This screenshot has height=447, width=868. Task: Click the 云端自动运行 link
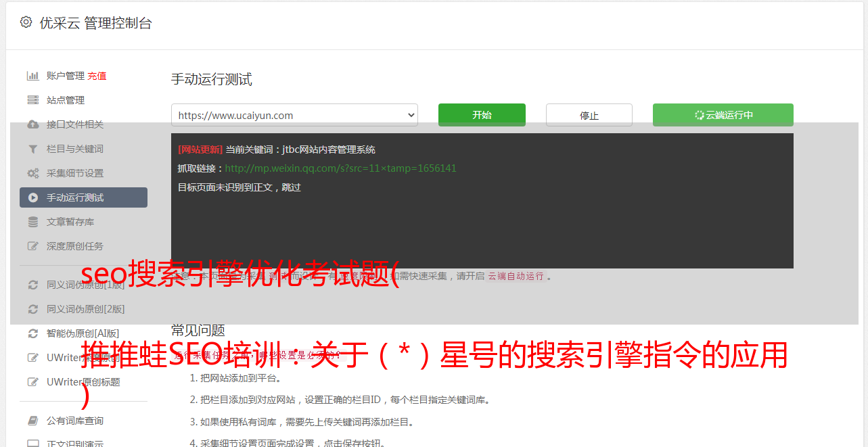click(516, 276)
